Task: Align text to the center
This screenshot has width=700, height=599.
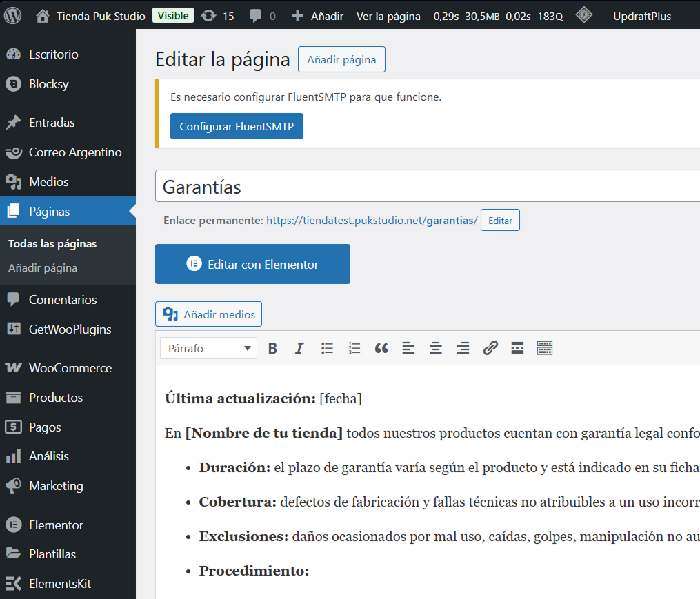Action: click(x=436, y=349)
